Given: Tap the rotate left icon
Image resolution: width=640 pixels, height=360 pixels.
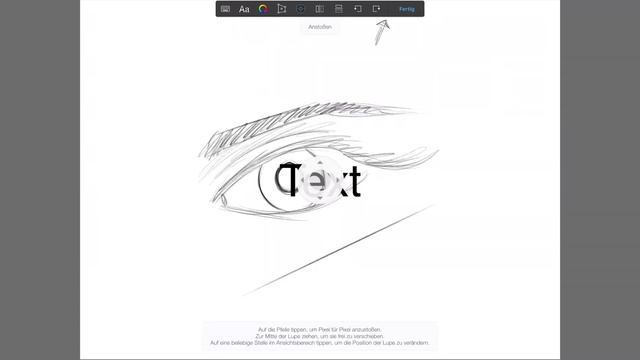Looking at the screenshot, I should tap(358, 9).
